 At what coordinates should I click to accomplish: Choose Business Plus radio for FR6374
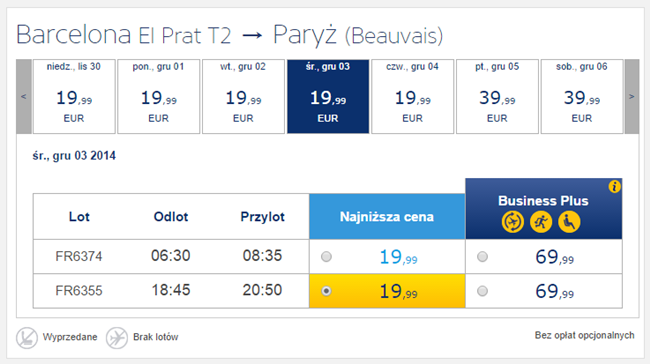tap(482, 257)
